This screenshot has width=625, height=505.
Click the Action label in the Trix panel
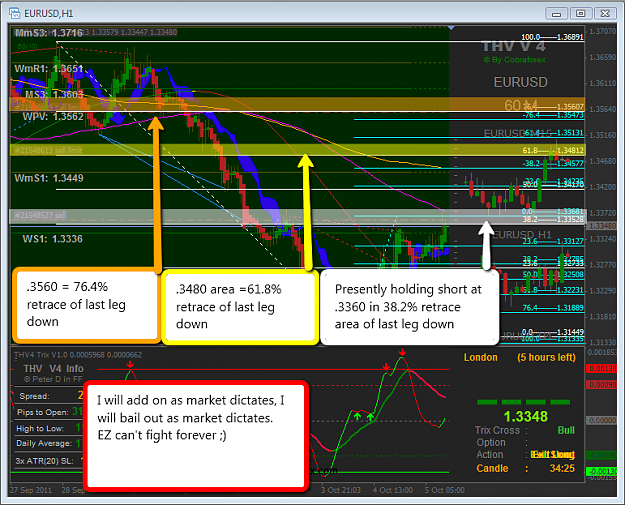click(490, 455)
